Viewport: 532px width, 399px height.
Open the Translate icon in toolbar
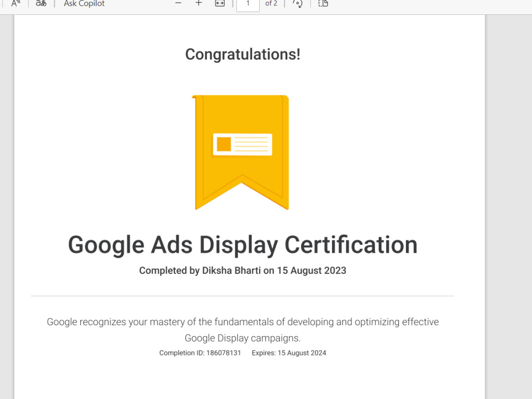pyautogui.click(x=41, y=3)
